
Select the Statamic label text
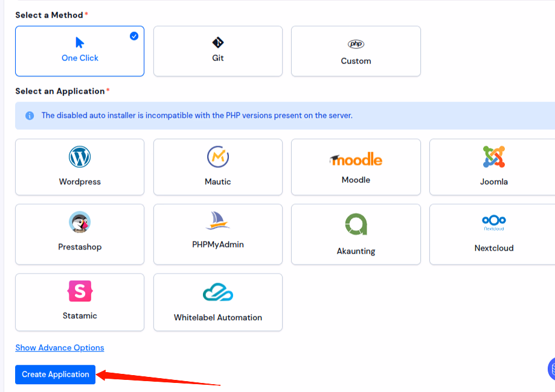[x=80, y=315]
